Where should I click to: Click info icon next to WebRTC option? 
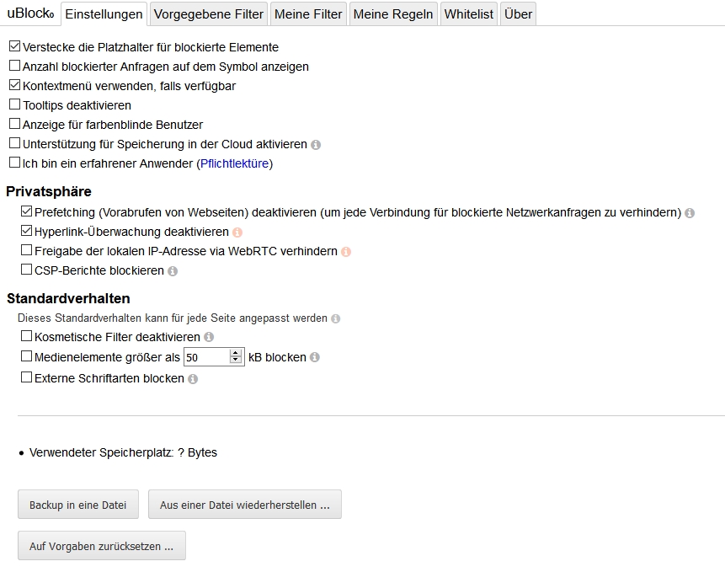click(346, 252)
